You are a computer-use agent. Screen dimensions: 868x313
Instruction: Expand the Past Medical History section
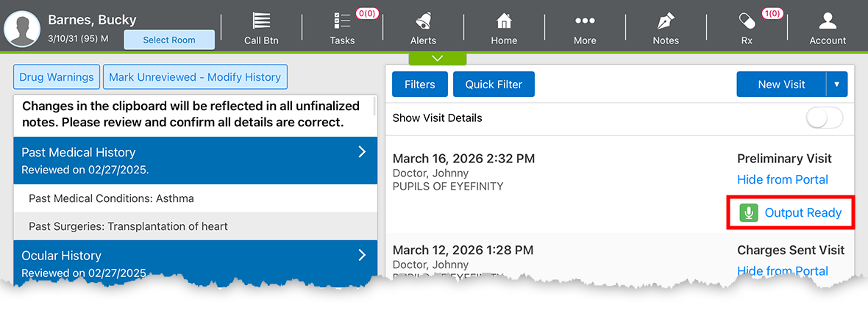[x=361, y=152]
